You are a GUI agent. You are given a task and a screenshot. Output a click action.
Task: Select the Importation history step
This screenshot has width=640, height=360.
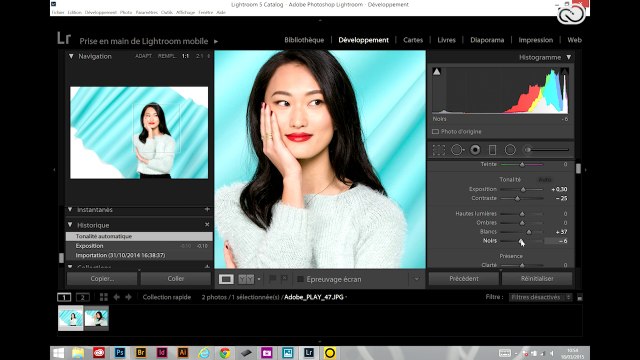coord(139,255)
